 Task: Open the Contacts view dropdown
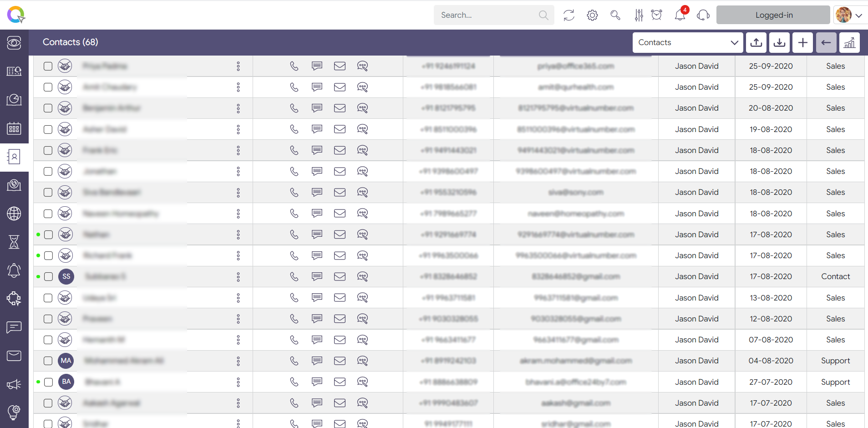tap(687, 42)
